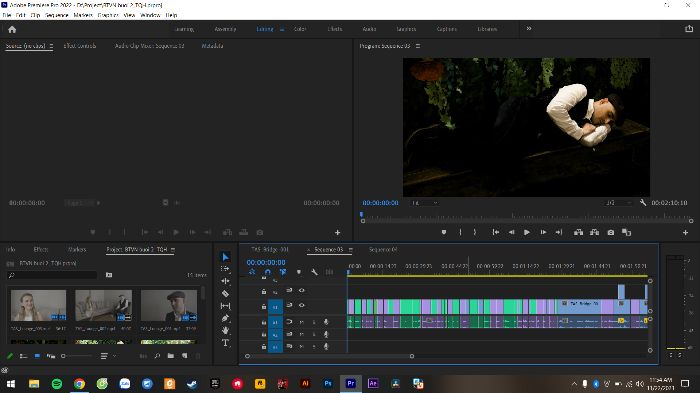Click Program monitor time ruler scrub bar

pyautogui.click(x=527, y=216)
